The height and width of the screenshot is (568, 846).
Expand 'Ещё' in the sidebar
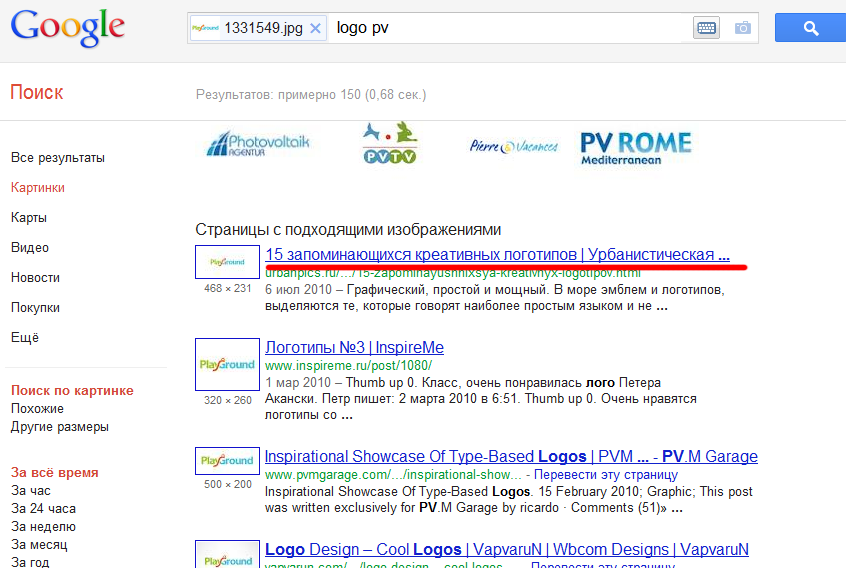pyautogui.click(x=25, y=338)
